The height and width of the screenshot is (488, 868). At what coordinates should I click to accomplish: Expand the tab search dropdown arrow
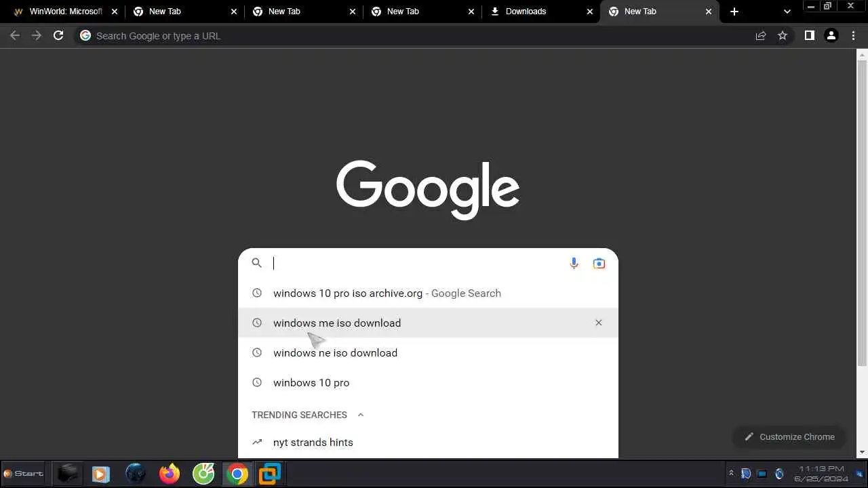coord(787,12)
